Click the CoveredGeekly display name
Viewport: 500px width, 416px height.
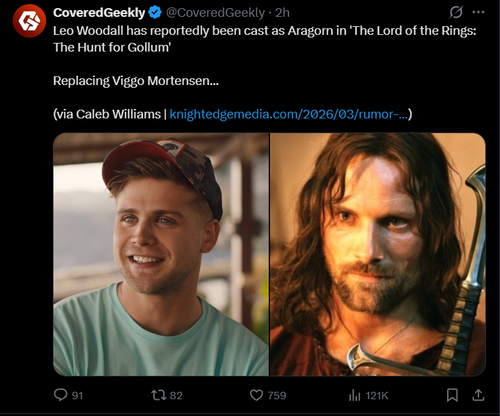pos(99,13)
